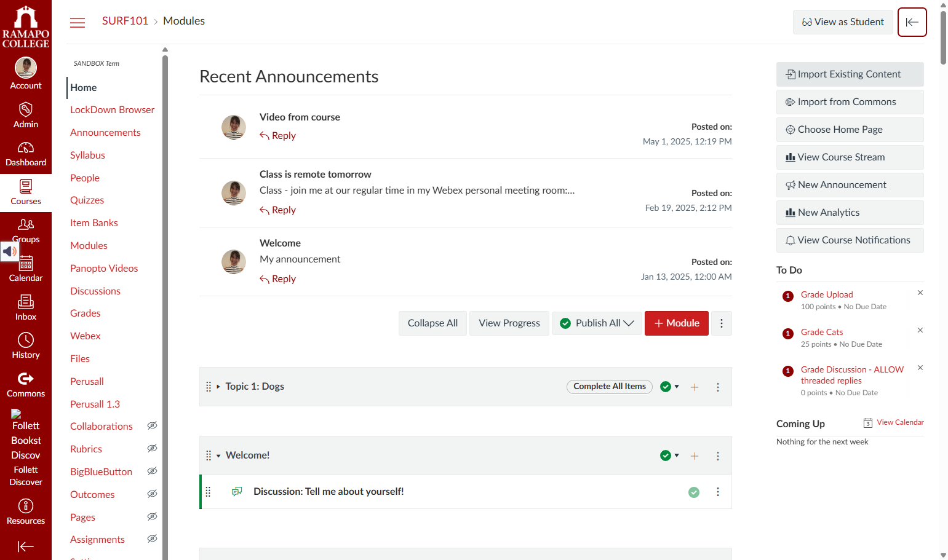This screenshot has height=560, width=948.
Task: Click the red + Module button
Action: click(677, 323)
